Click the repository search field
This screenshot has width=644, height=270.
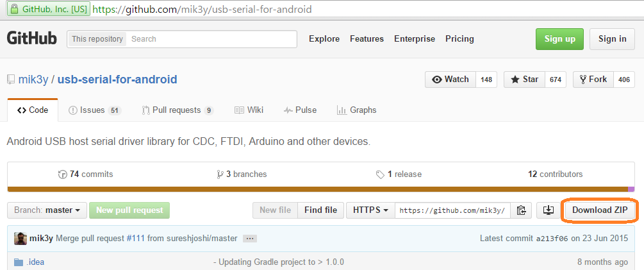coord(211,39)
